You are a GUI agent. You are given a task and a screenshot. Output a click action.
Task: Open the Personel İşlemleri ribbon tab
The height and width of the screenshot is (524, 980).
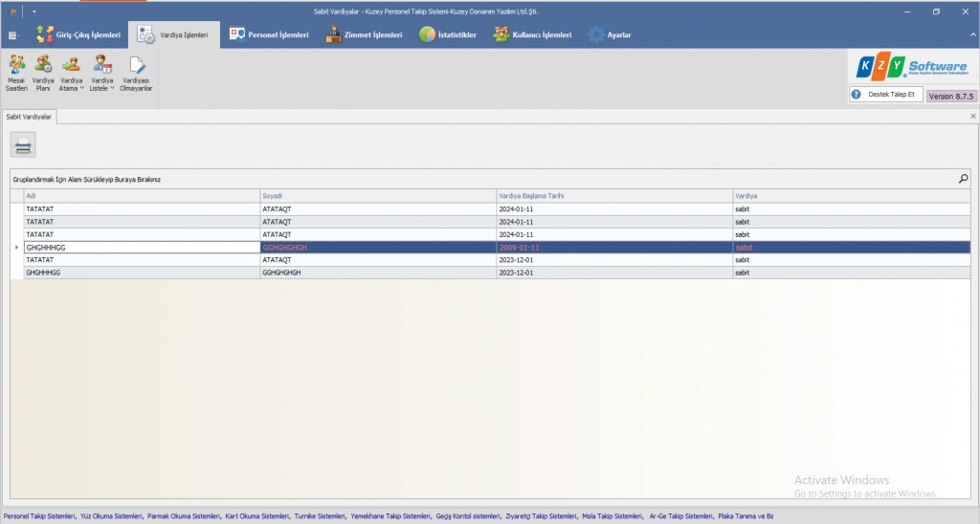tap(269, 35)
